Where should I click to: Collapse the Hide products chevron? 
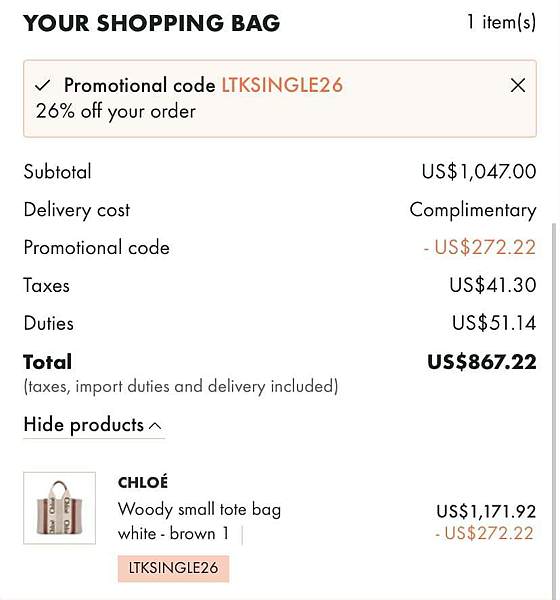point(155,426)
